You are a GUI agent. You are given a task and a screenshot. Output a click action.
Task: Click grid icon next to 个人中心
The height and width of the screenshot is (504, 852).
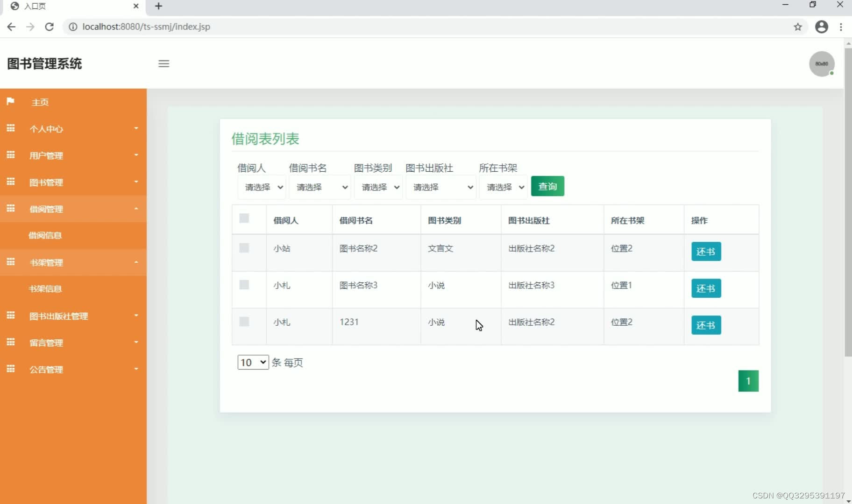pyautogui.click(x=11, y=128)
